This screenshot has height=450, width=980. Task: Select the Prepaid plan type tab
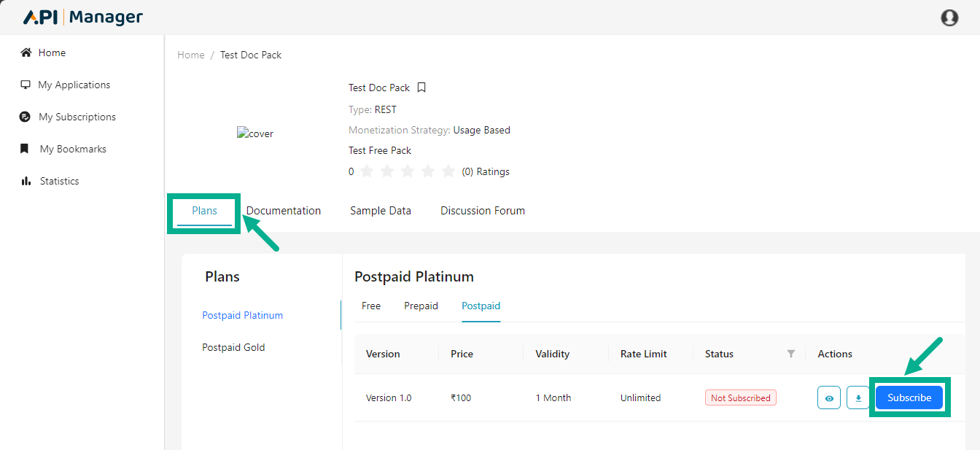pos(421,306)
